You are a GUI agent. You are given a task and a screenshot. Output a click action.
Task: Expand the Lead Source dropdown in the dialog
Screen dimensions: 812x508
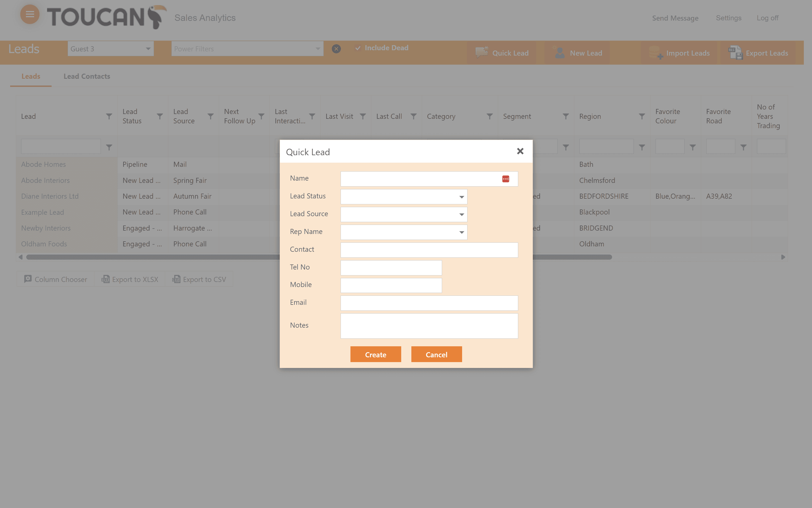click(462, 215)
